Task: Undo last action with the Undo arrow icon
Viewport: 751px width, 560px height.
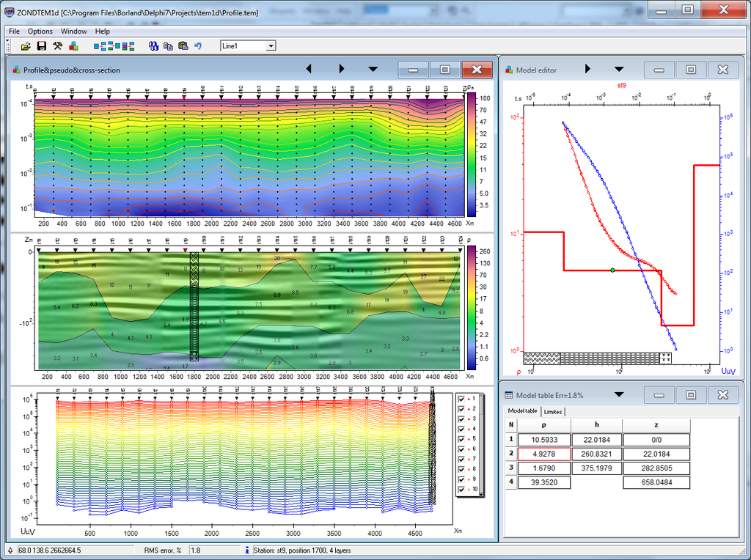Action: pyautogui.click(x=197, y=46)
